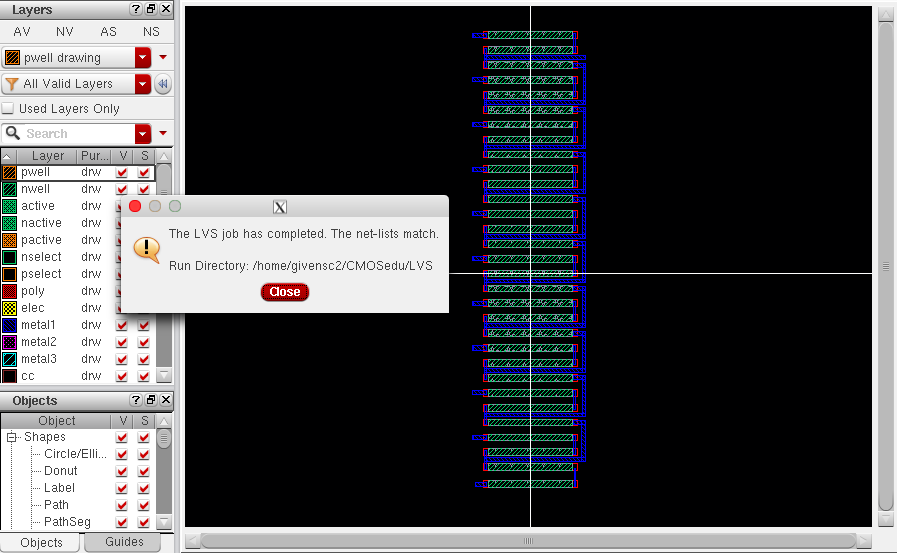Click the AV all-visible button
The image size is (897, 553).
(22, 32)
